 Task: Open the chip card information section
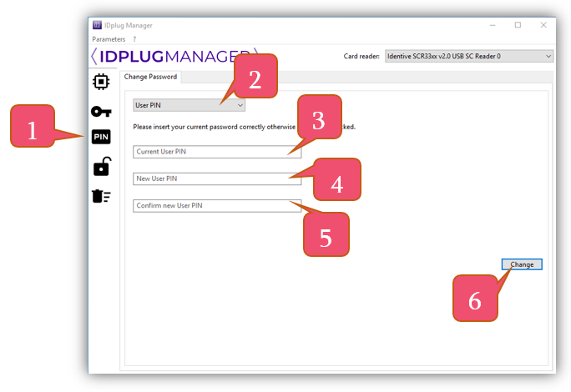point(101,82)
